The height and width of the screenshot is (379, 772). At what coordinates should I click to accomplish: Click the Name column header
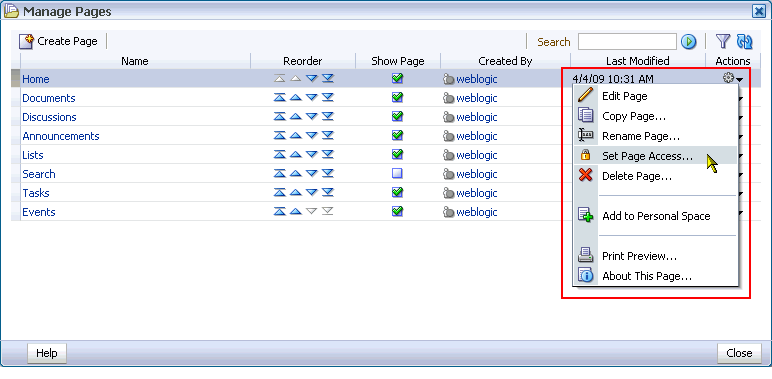pyautogui.click(x=135, y=61)
